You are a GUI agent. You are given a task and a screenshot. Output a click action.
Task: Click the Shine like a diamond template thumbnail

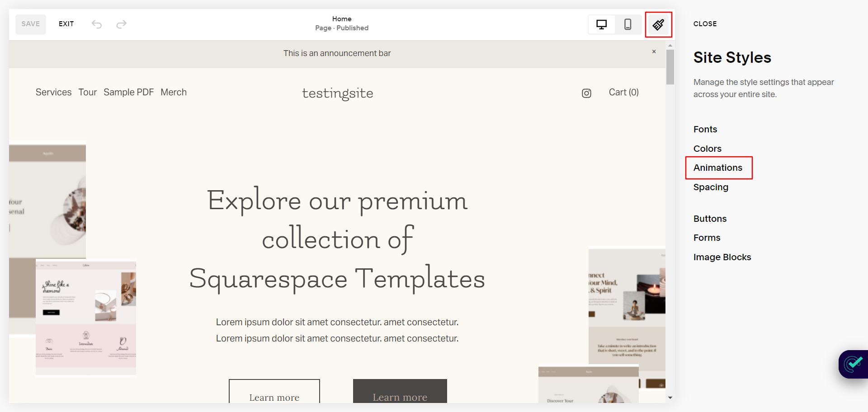86,318
